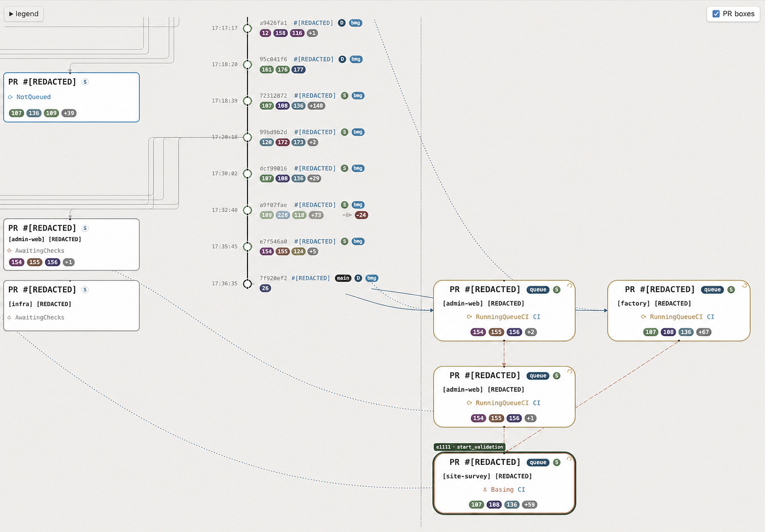Expand +39 tags in NotQueued PR box
The width and height of the screenshot is (765, 532).
click(69, 113)
